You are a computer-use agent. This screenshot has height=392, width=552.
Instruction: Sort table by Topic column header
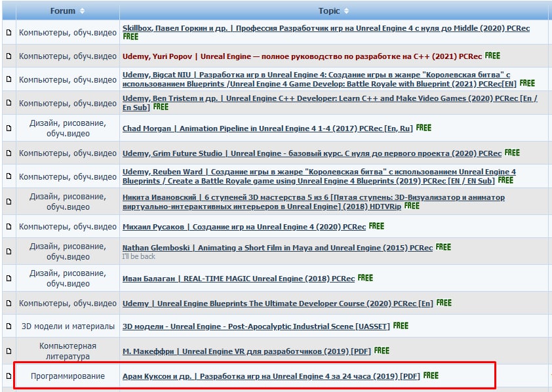[x=334, y=11]
